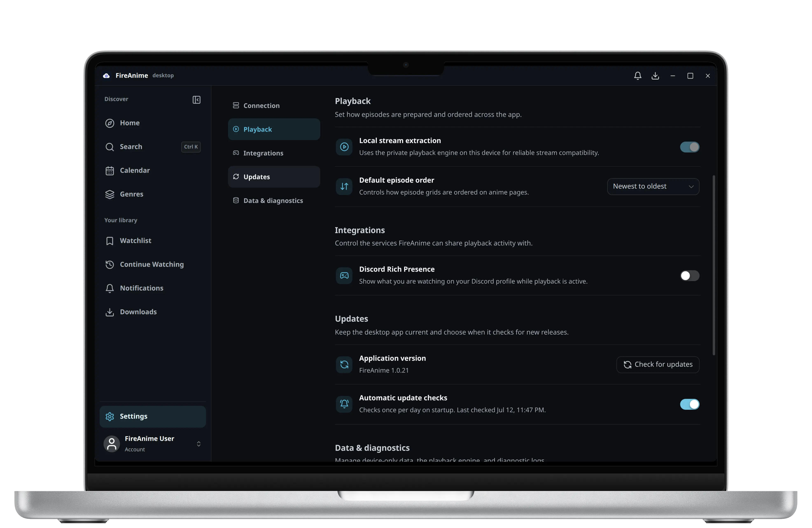Open Home page from sidebar
The height and width of the screenshot is (528, 812).
153,123
